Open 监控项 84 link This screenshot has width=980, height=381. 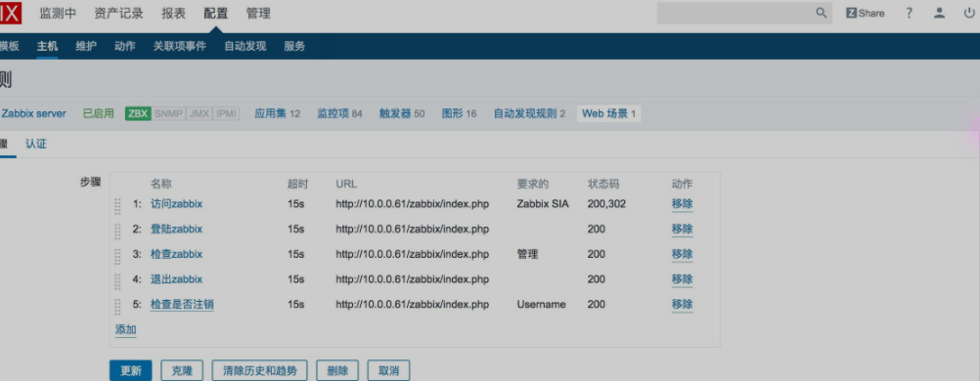(x=339, y=113)
